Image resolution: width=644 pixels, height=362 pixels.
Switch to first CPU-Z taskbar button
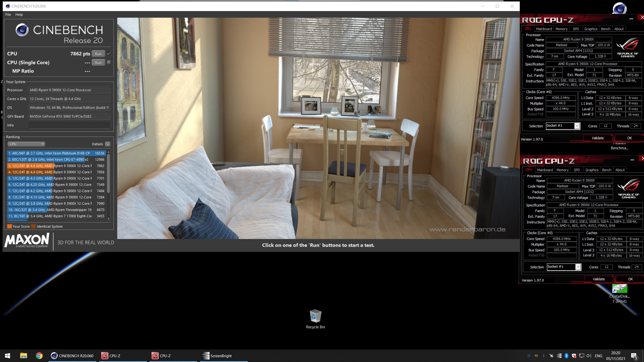point(123,356)
